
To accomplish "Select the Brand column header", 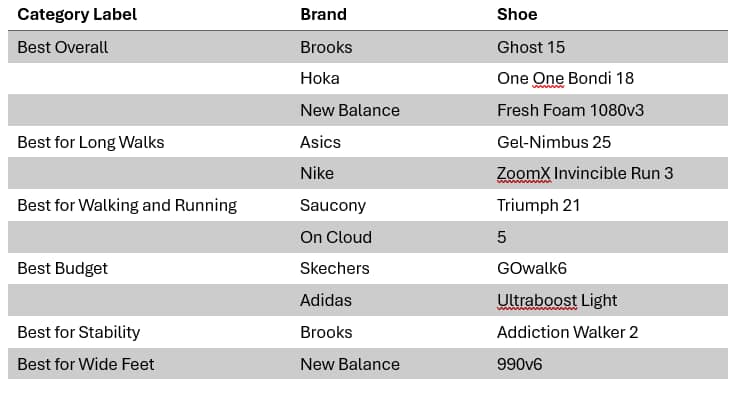I will click(x=323, y=14).
